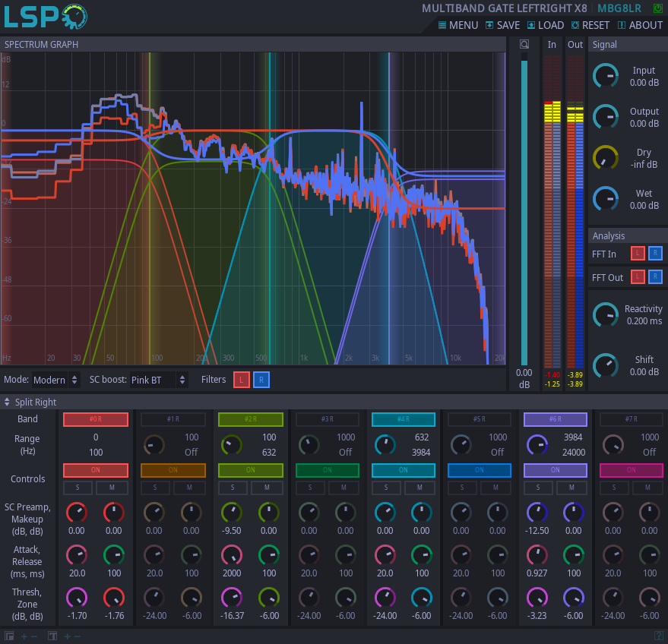Click band #2 R attack knob at 2000
The image size is (668, 644).
click(x=231, y=555)
